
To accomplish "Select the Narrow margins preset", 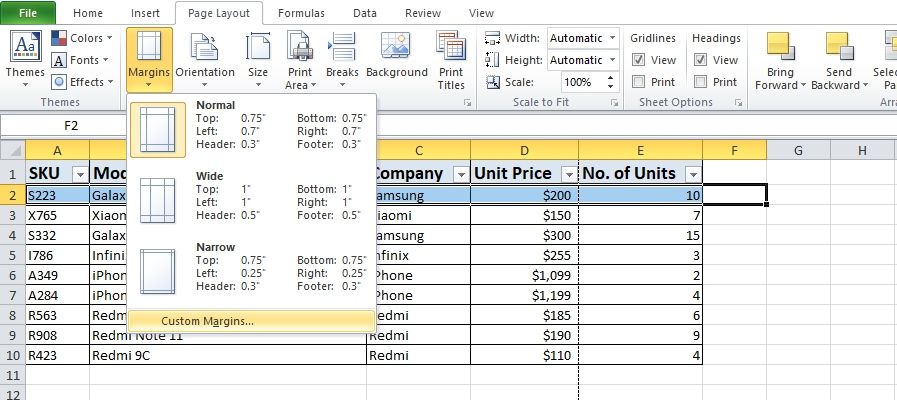I will (x=251, y=272).
